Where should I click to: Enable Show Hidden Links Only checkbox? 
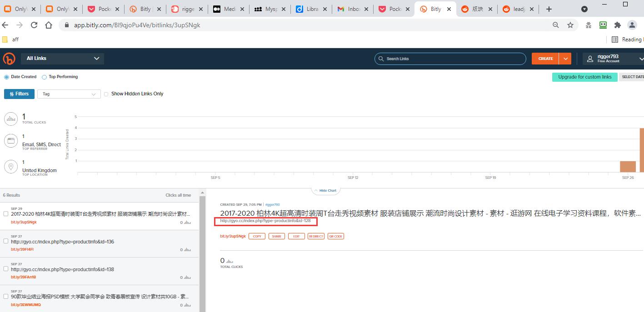point(106,94)
